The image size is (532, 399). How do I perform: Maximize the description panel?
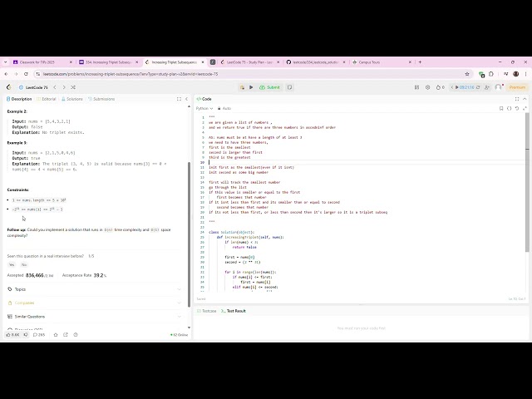click(x=179, y=99)
